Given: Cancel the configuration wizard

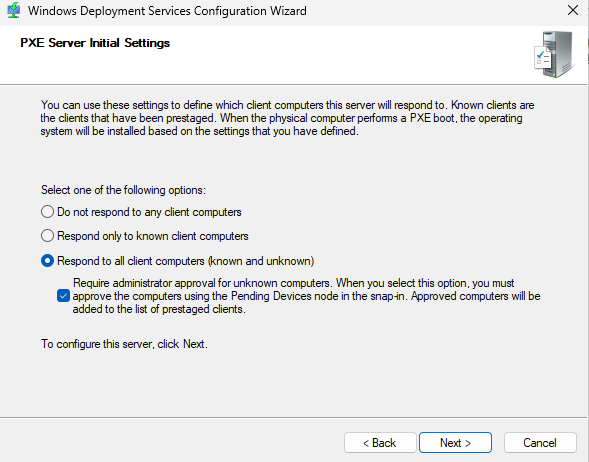Looking at the screenshot, I should (x=540, y=442).
